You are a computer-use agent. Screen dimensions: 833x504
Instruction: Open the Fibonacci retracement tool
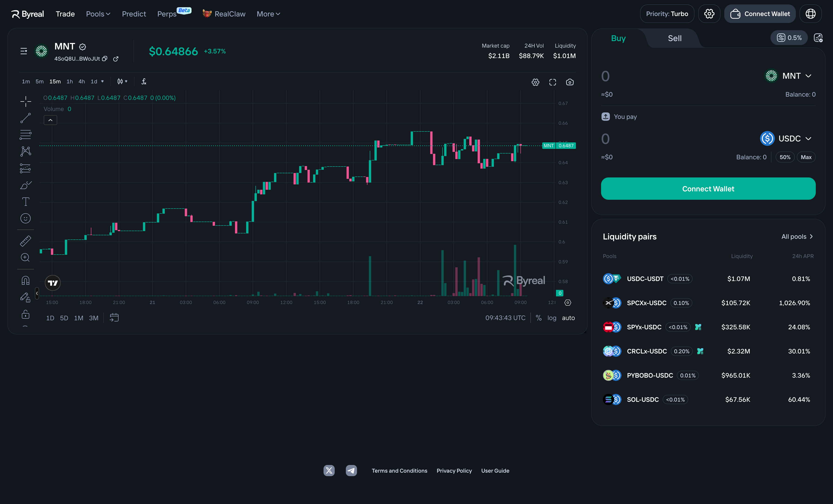pos(25,134)
